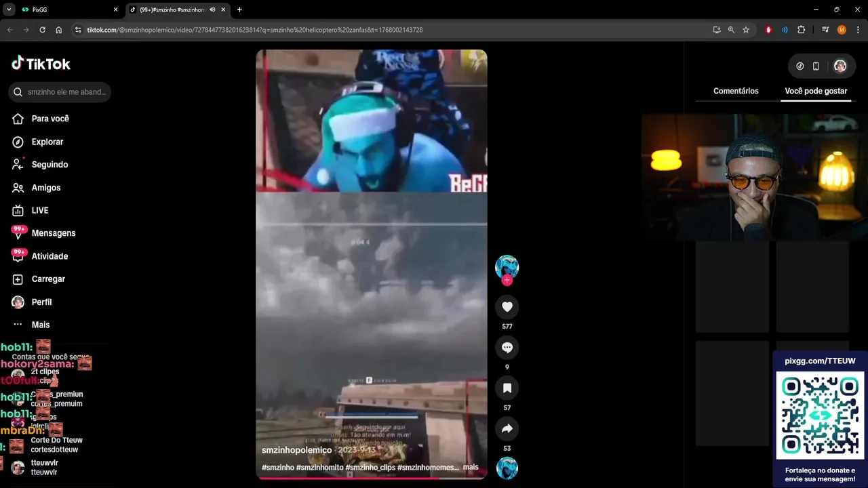Bookmark this page with star icon
Screen dimensions: 868x488
pyautogui.click(x=746, y=30)
